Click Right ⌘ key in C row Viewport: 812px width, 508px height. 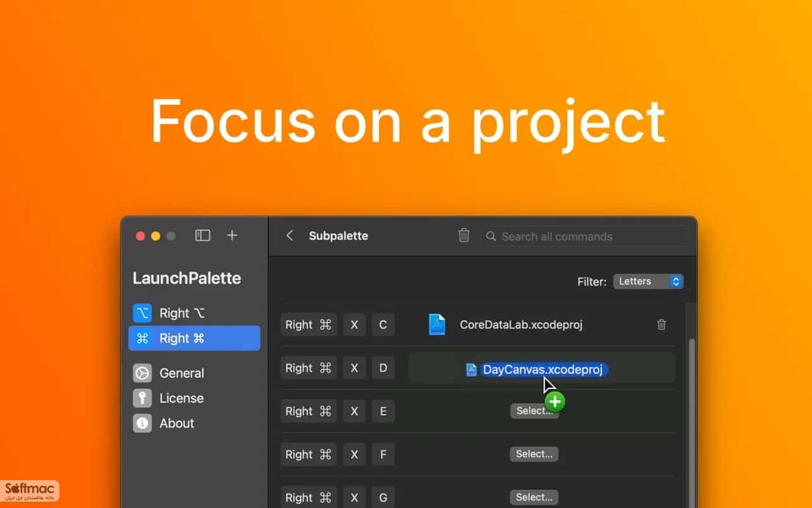[309, 325]
